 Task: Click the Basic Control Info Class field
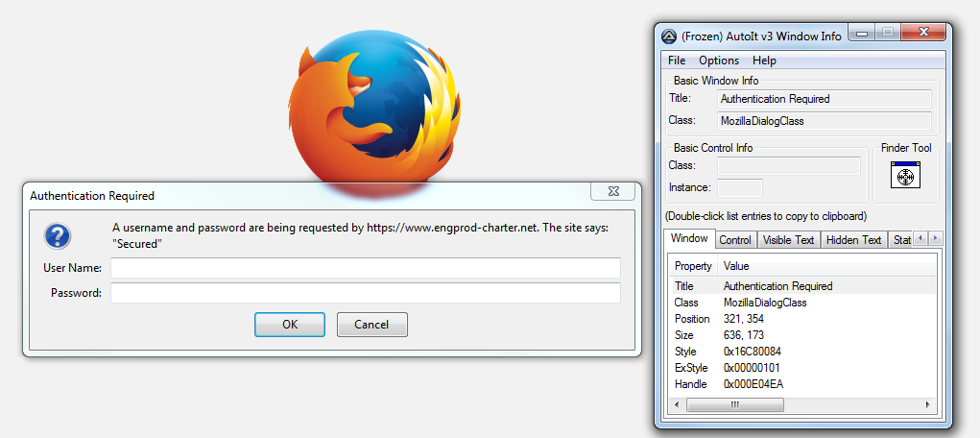pyautogui.click(x=789, y=166)
